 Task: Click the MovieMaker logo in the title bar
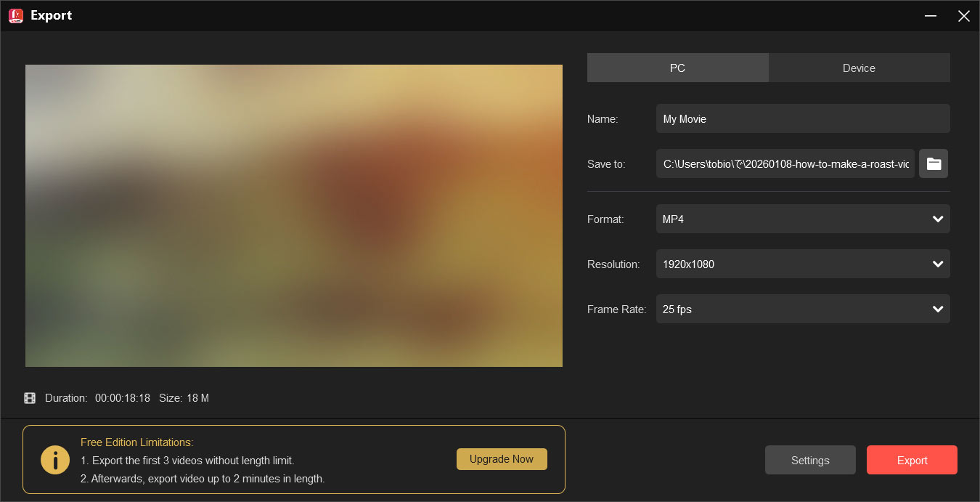(15, 15)
